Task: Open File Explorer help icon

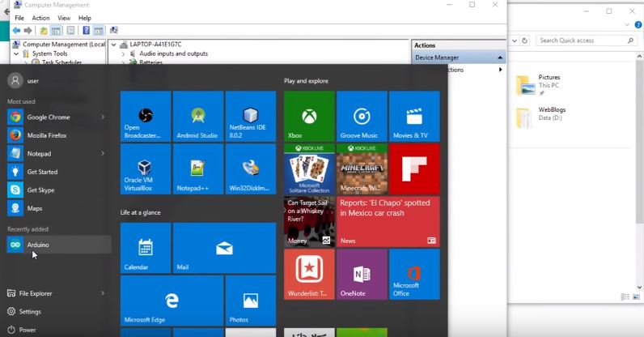Action: [x=638, y=25]
